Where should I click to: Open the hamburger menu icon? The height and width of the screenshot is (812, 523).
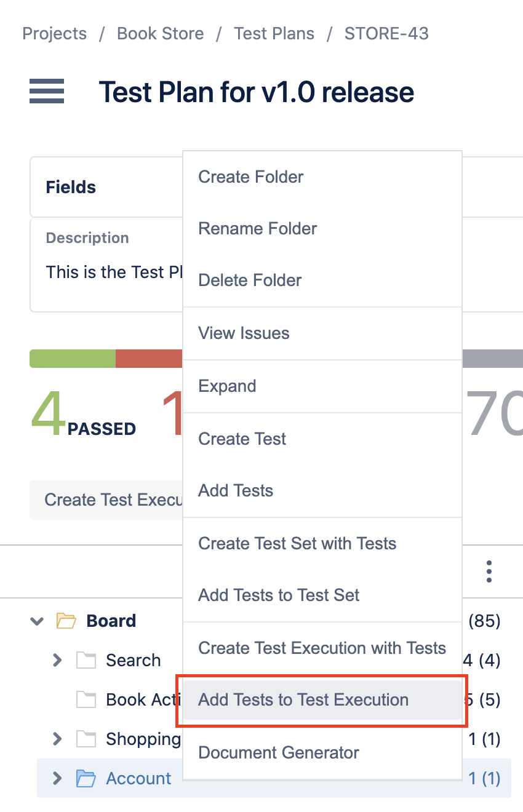(x=47, y=91)
